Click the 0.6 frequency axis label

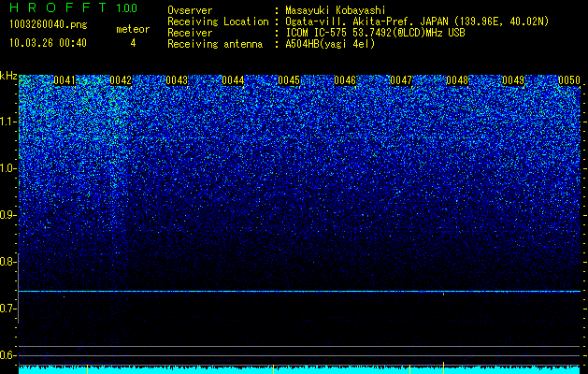pos(7,355)
